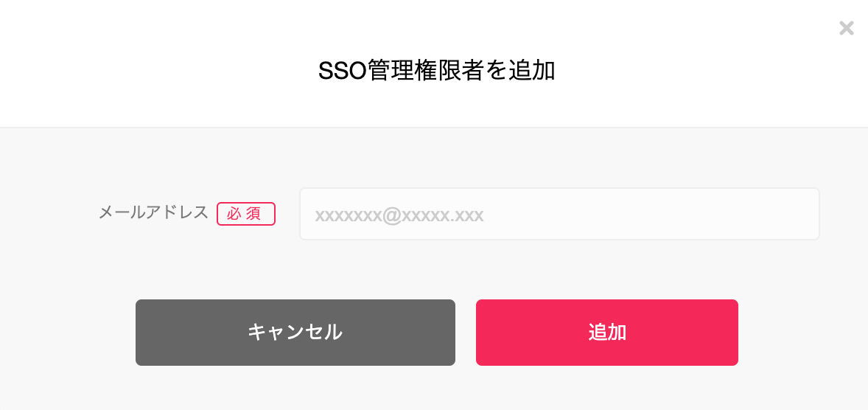The image size is (868, 410).
Task: Click the red-outlined 必須 tag
Action: [x=246, y=214]
